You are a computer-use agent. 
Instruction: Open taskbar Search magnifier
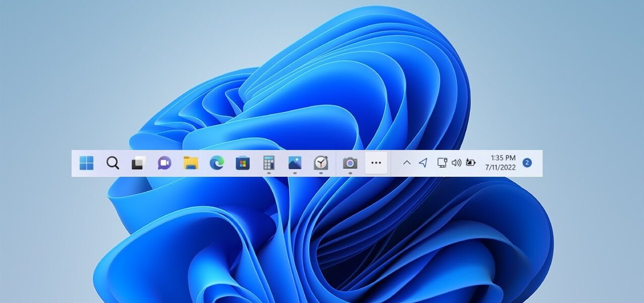click(x=112, y=163)
